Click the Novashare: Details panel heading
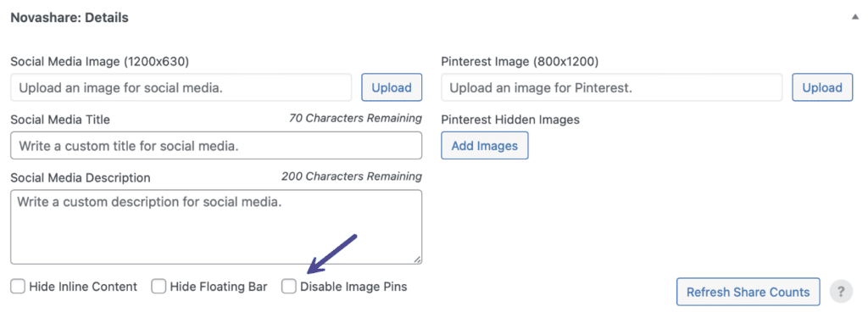This screenshot has height=318, width=868. point(70,18)
